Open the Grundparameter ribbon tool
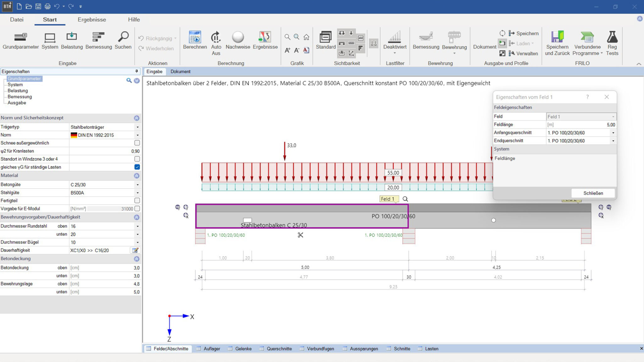The height and width of the screenshot is (362, 644). 20,37
